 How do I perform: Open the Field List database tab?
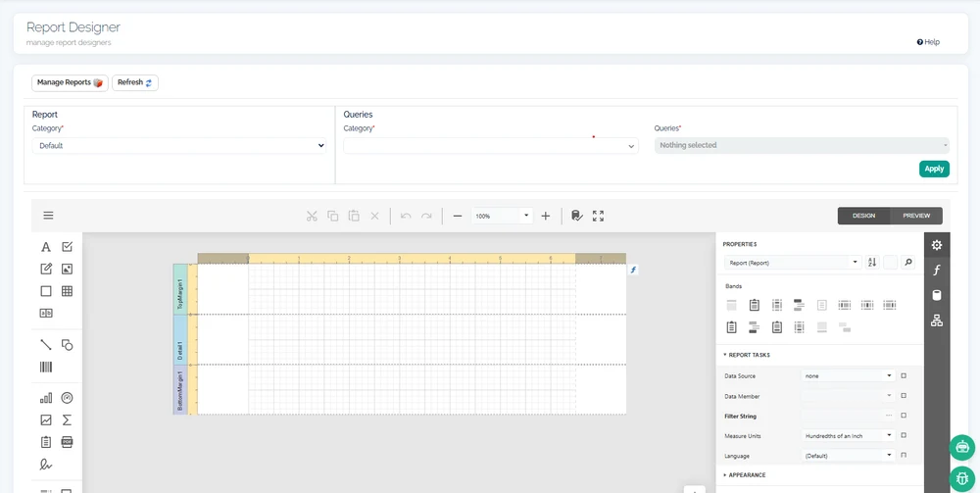pos(936,296)
